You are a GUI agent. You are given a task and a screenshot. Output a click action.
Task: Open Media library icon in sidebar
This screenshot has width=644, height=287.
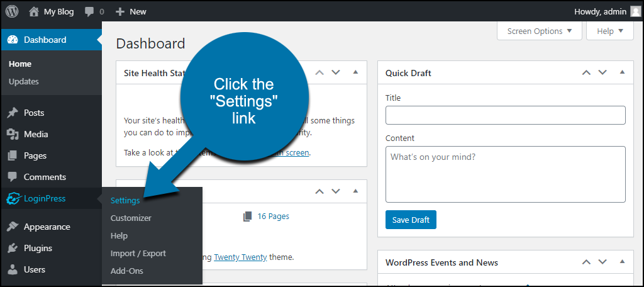pos(13,134)
